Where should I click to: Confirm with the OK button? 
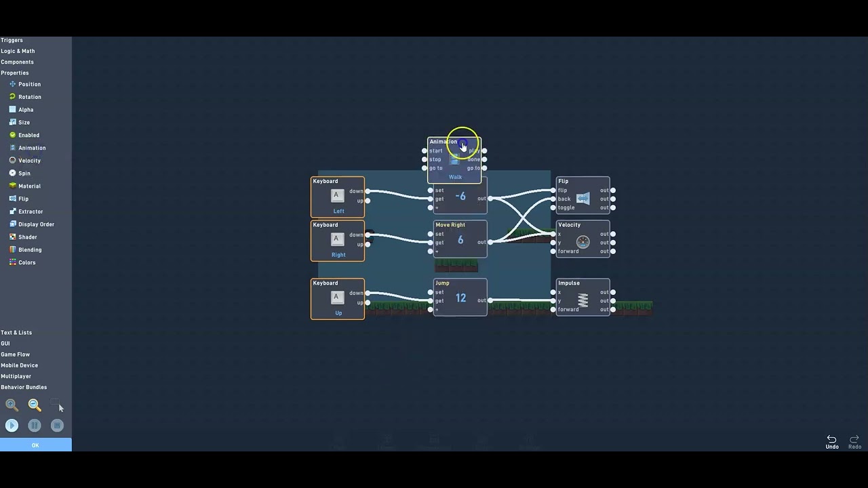(x=35, y=445)
